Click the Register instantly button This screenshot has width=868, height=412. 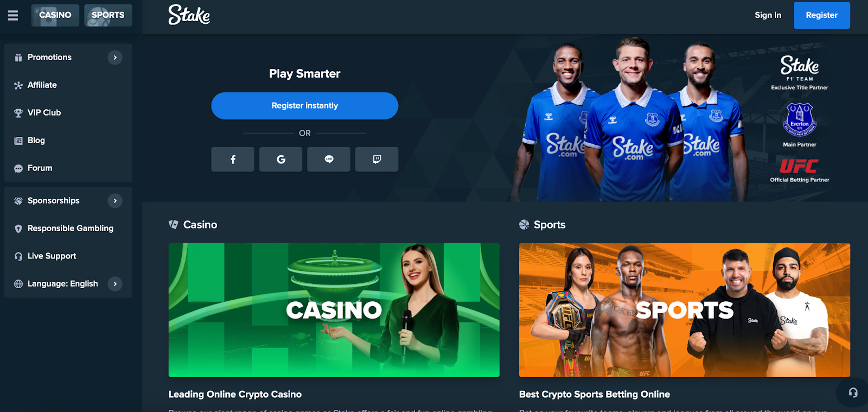tap(305, 106)
